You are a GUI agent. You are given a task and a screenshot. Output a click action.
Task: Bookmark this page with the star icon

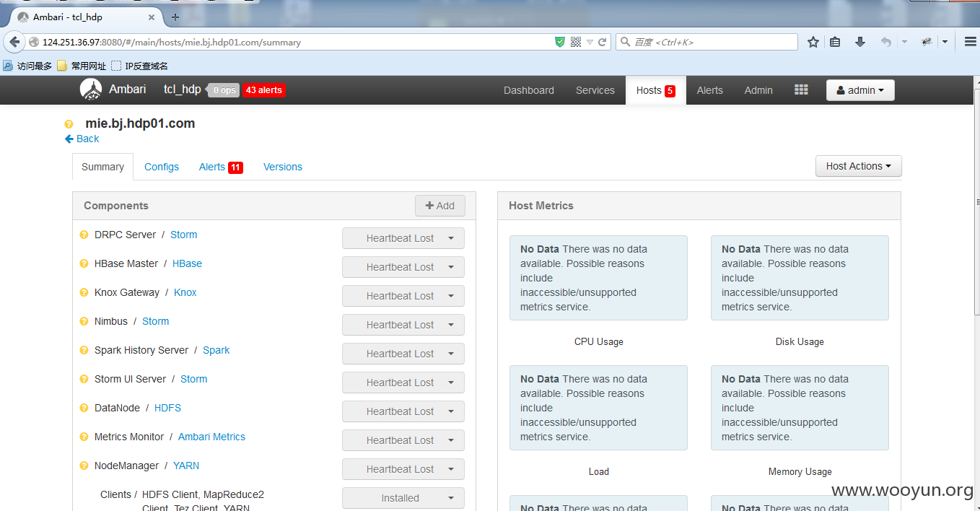tap(813, 42)
